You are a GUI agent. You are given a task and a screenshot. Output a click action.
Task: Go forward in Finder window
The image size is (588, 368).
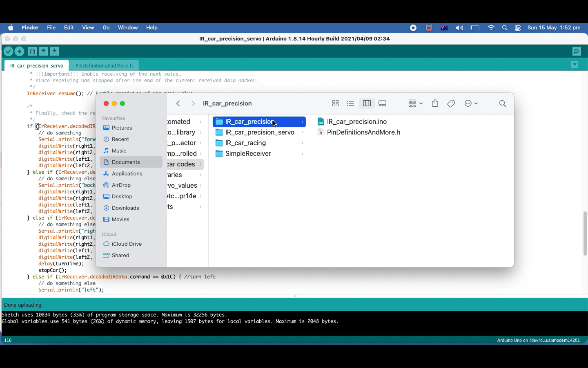193,104
